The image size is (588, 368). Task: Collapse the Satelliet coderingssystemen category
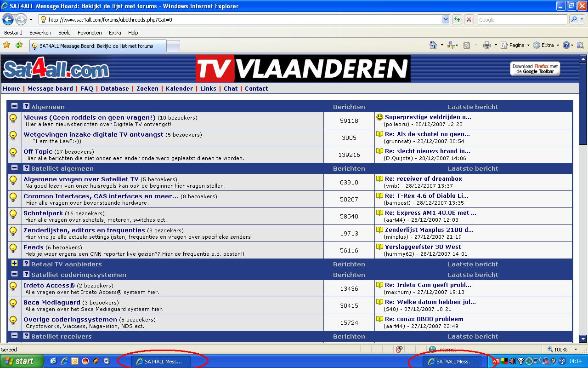14,274
